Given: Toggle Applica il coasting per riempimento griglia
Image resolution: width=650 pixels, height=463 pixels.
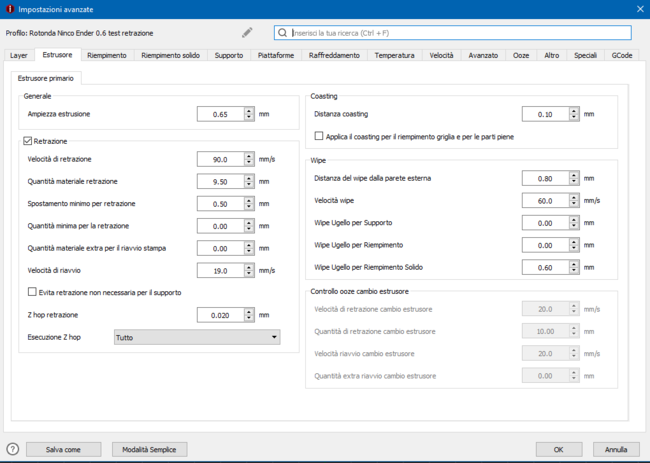Looking at the screenshot, I should (319, 136).
